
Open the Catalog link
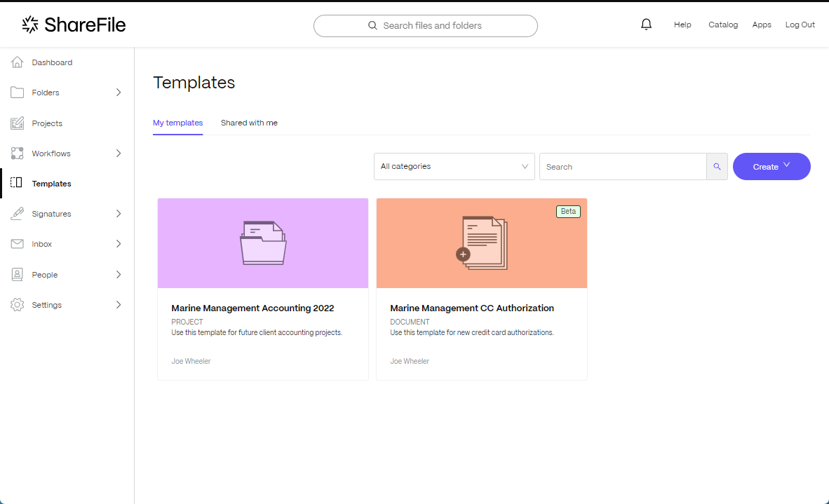point(722,25)
